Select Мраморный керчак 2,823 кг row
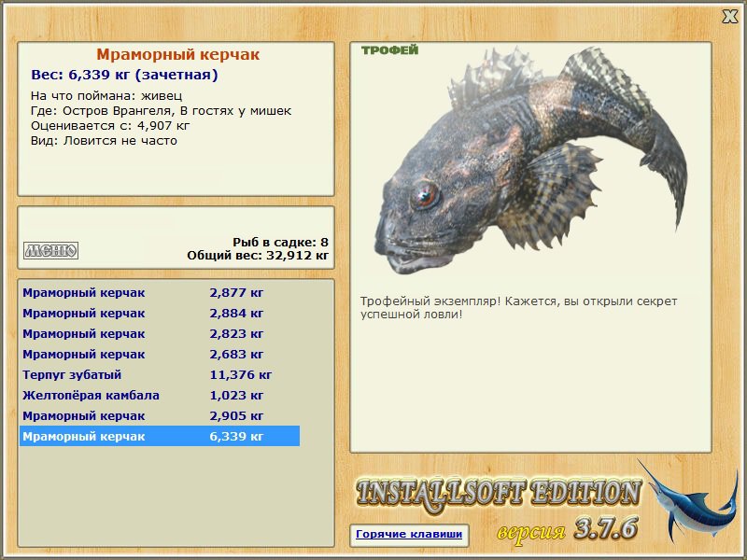747x560 pixels. click(160, 334)
